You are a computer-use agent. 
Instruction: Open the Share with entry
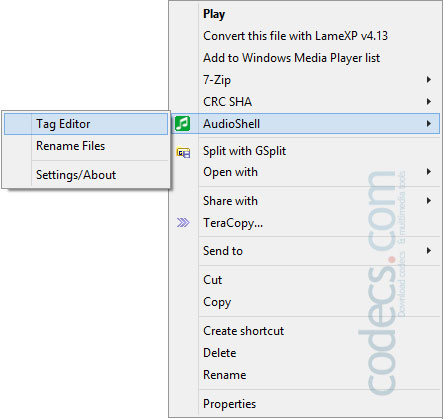[x=305, y=201]
